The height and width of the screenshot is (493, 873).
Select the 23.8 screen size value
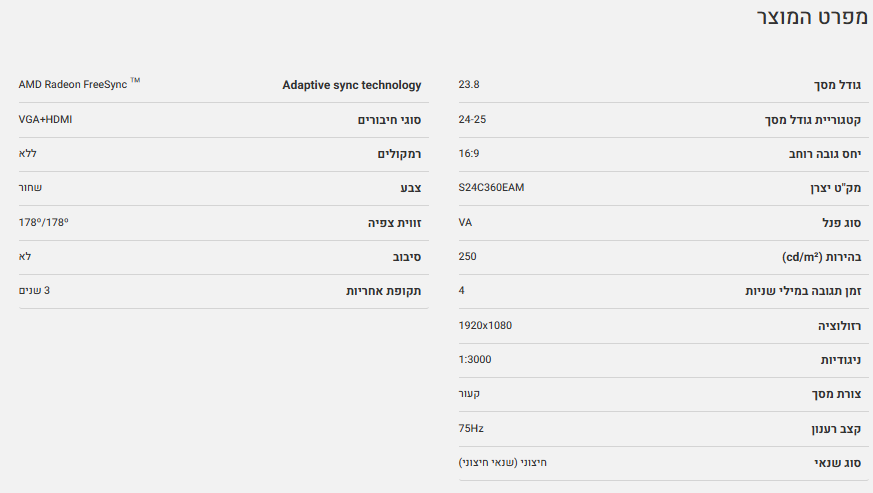tap(469, 85)
